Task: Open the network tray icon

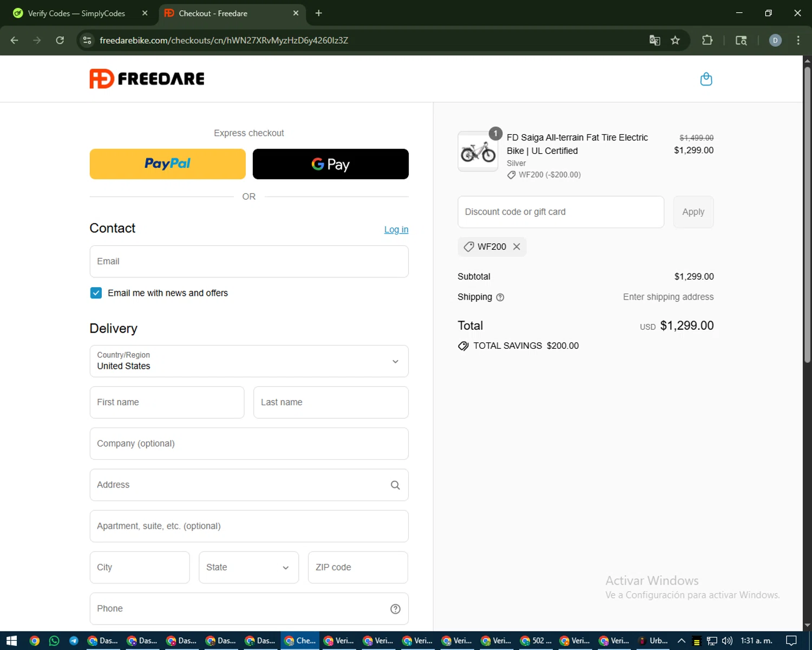Action: click(x=712, y=641)
